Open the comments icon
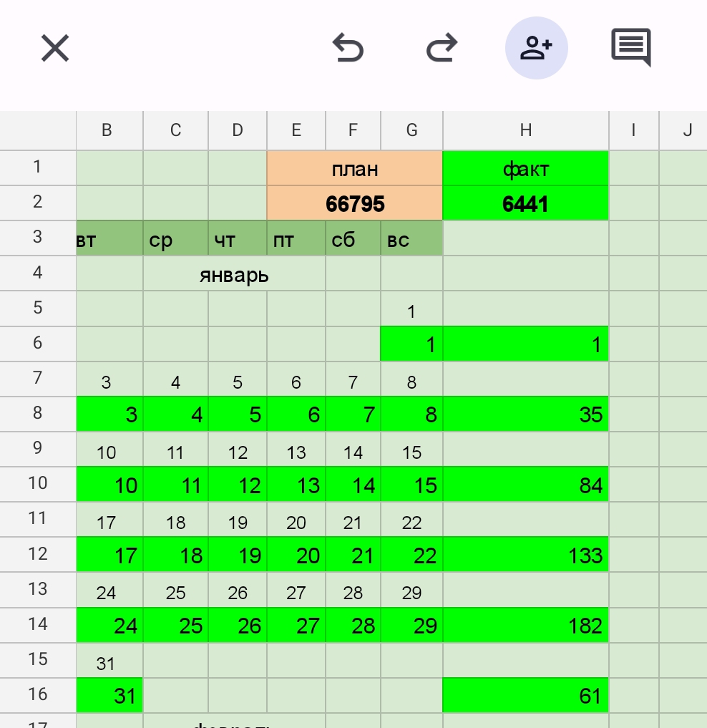The width and height of the screenshot is (707, 728). click(630, 47)
